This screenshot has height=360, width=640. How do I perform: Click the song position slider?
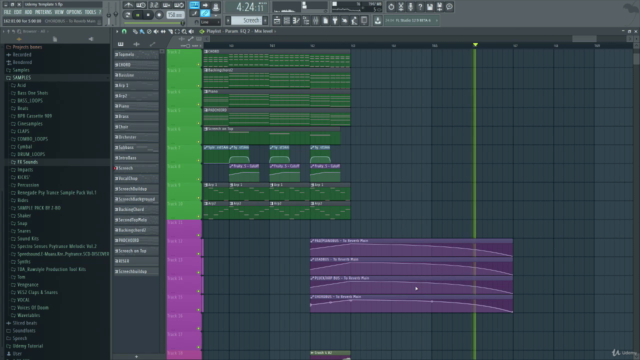153,23
